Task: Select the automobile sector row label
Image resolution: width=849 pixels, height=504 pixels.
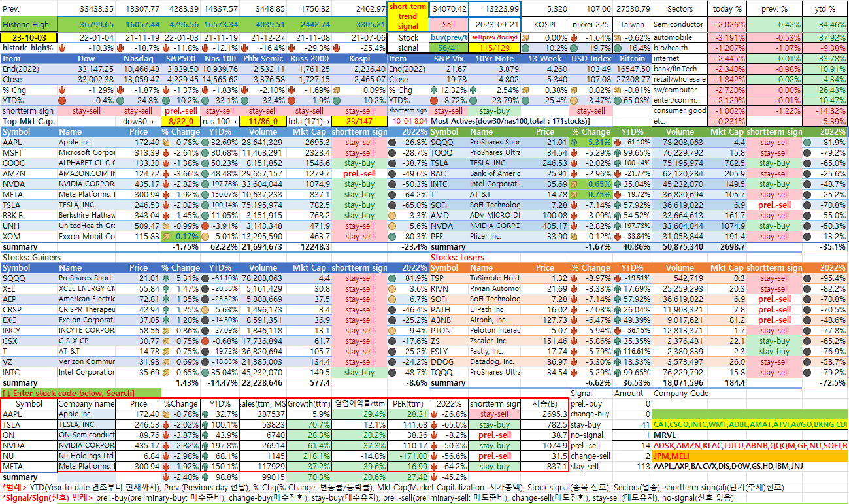Action: point(680,37)
